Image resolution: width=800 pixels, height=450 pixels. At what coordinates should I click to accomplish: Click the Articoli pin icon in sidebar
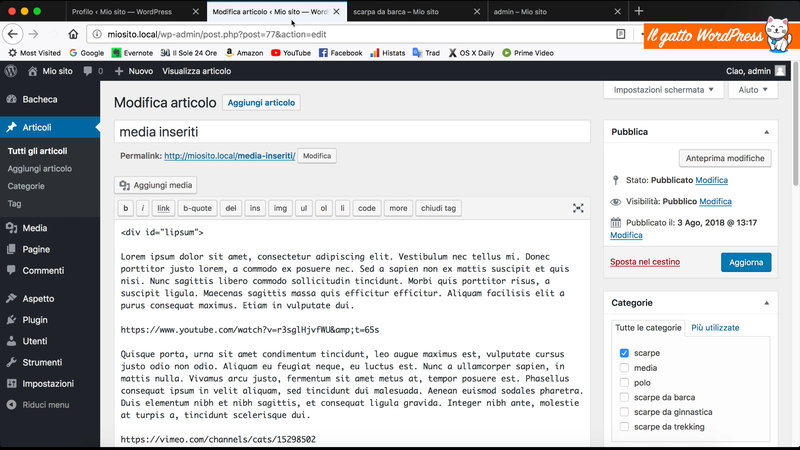tap(11, 127)
